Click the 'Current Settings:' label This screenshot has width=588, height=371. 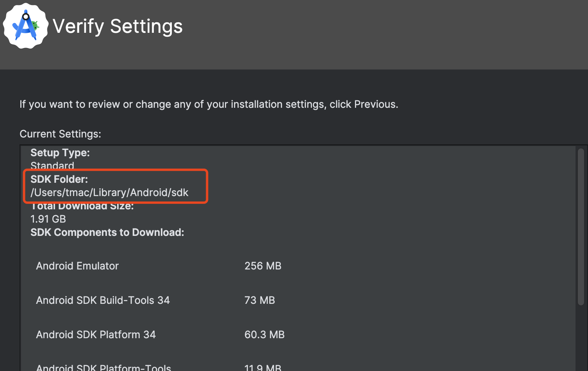click(60, 134)
